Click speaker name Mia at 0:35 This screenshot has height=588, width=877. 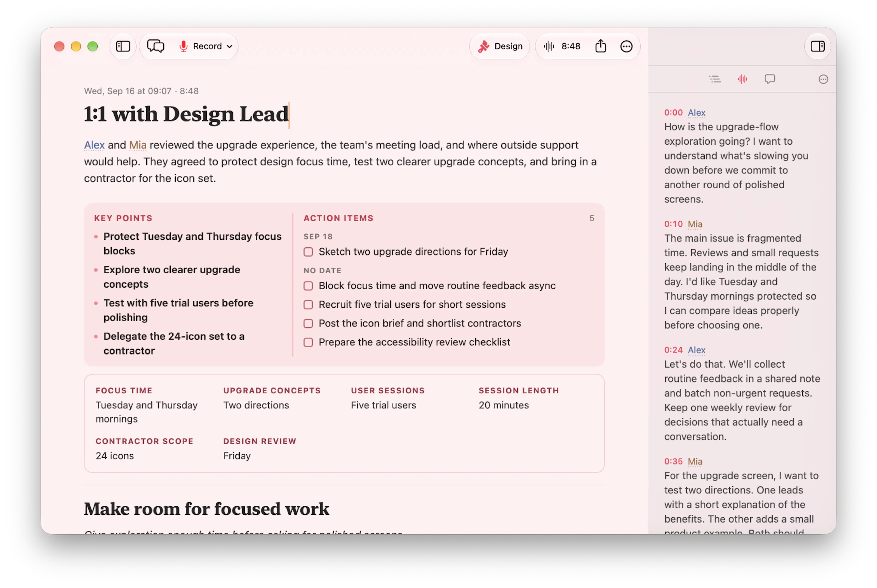coord(695,461)
